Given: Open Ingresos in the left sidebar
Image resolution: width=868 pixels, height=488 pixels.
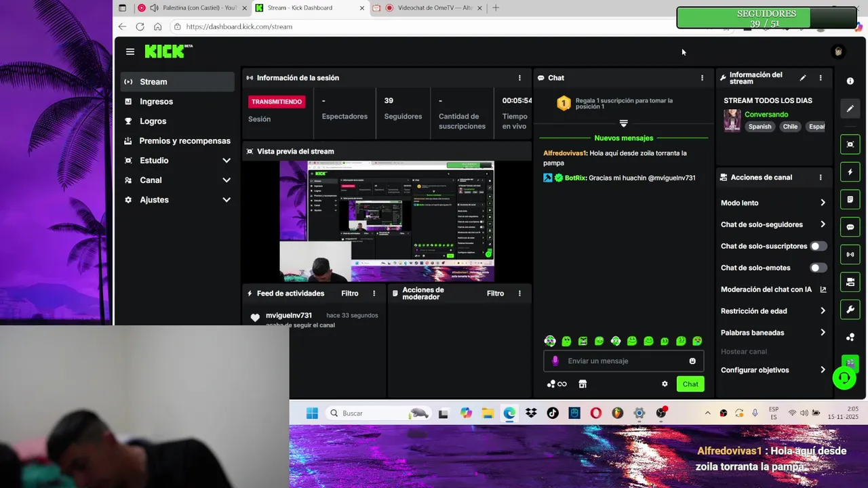Looking at the screenshot, I should (178, 102).
